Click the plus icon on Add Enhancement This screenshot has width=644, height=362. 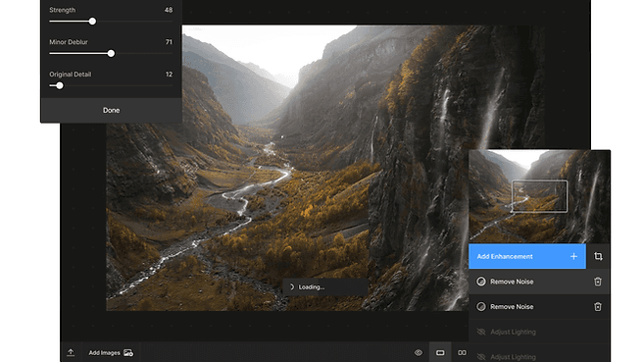coord(573,256)
